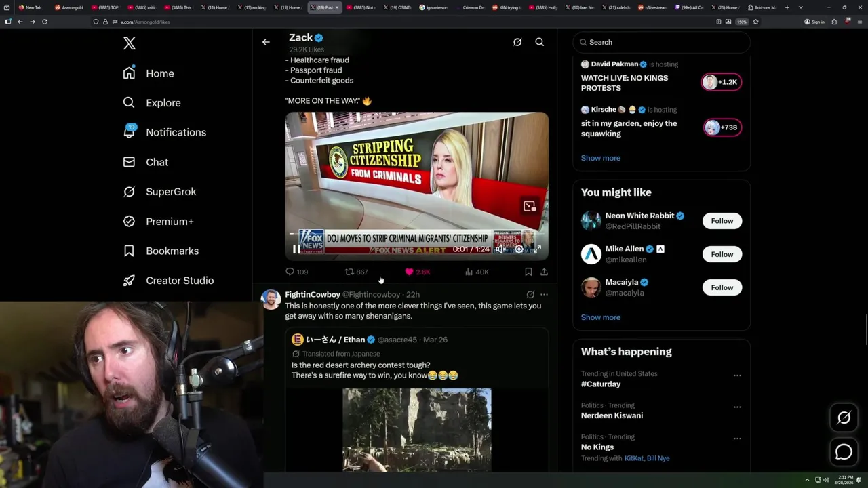The image size is (868, 488).
Task: Click the Search input field
Action: (661, 42)
